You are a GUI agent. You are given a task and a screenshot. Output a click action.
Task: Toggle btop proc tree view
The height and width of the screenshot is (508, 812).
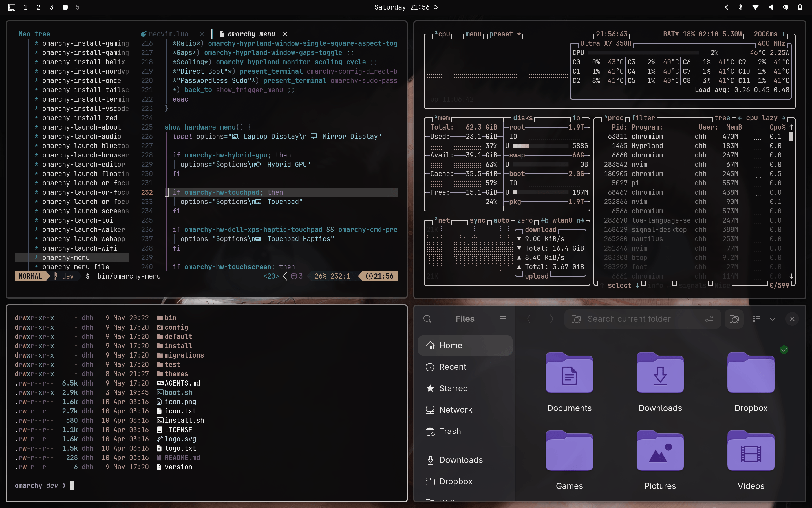722,118
